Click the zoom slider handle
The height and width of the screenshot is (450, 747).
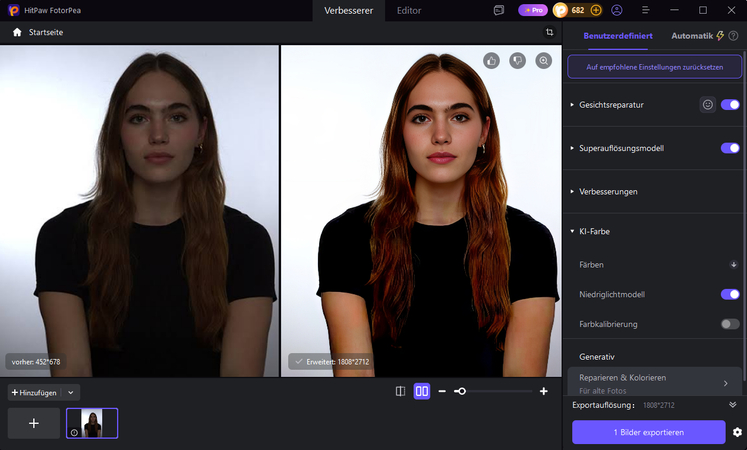click(460, 391)
